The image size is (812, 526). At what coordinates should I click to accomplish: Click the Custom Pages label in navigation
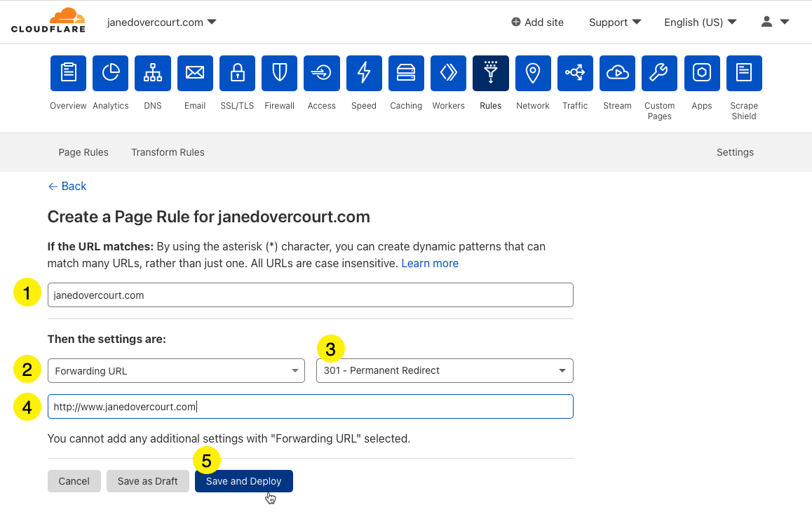pos(660,111)
